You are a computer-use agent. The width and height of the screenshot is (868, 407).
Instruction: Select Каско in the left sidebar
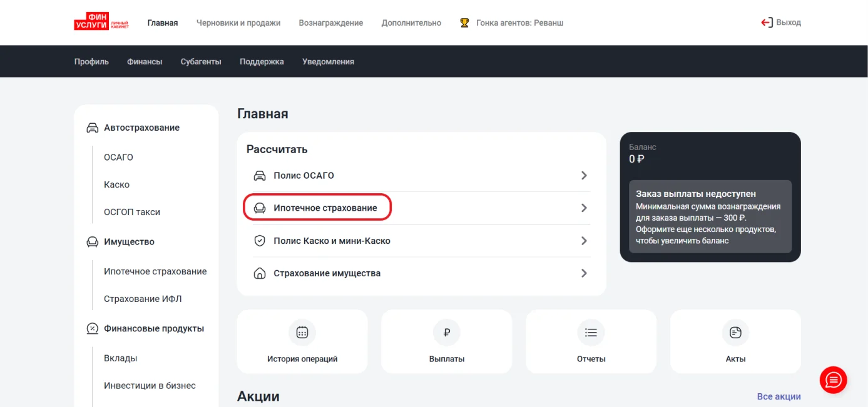tap(116, 184)
